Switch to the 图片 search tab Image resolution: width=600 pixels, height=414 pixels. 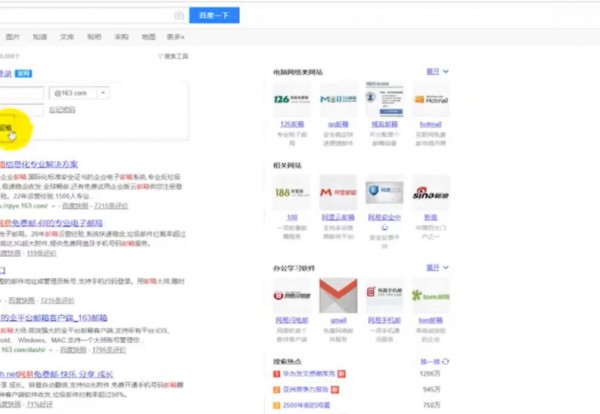click(13, 36)
